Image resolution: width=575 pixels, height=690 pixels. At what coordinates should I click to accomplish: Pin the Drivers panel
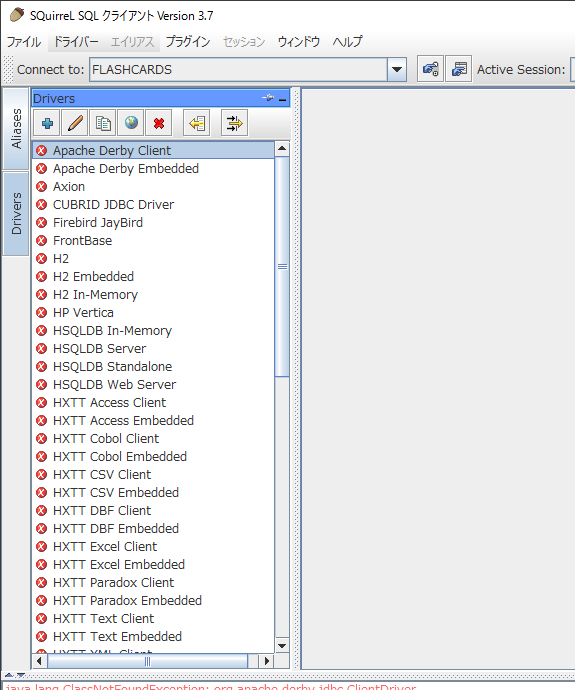pos(267,98)
